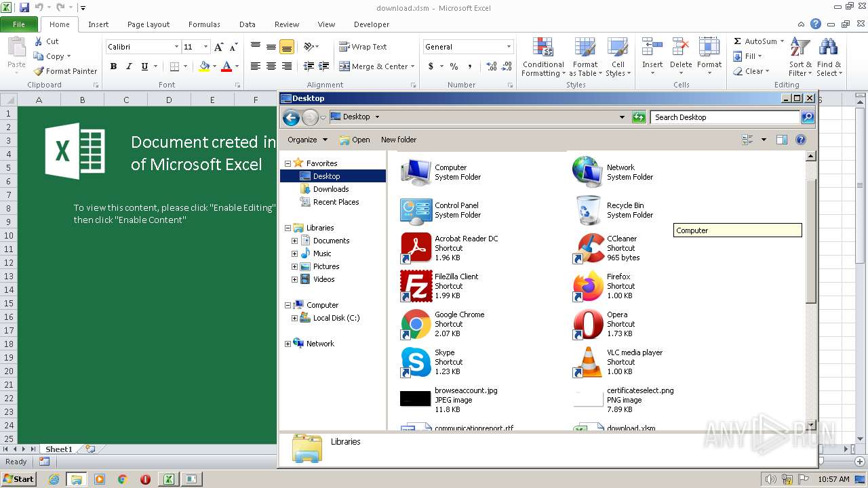The height and width of the screenshot is (488, 868).
Task: Collapse the Favorites tree in Explorer
Action: tap(288, 163)
